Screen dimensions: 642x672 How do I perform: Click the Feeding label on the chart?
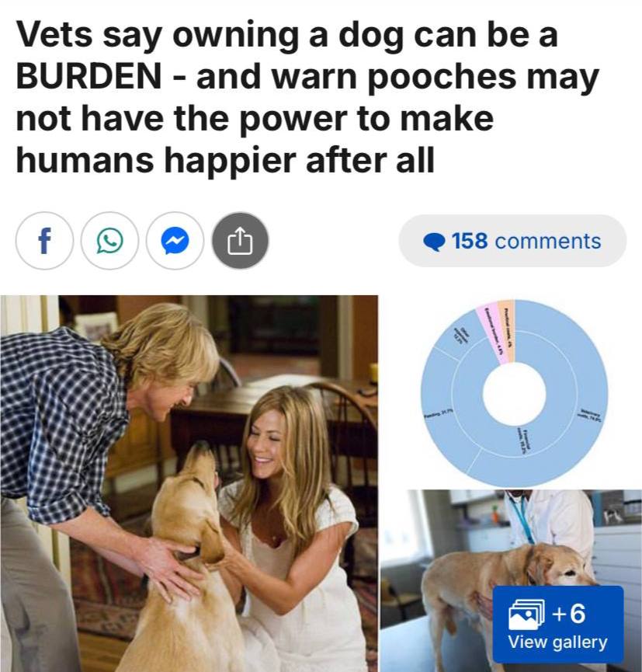[436, 415]
